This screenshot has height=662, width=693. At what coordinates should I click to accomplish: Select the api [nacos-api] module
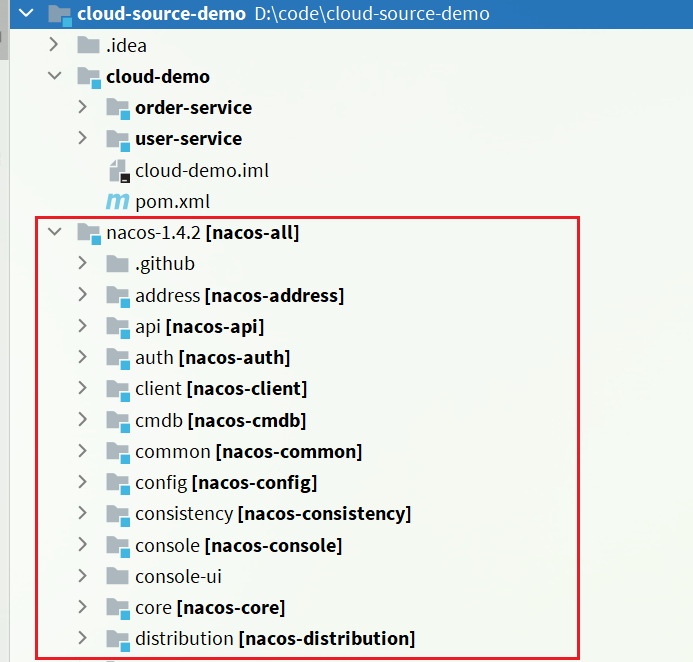click(x=199, y=327)
